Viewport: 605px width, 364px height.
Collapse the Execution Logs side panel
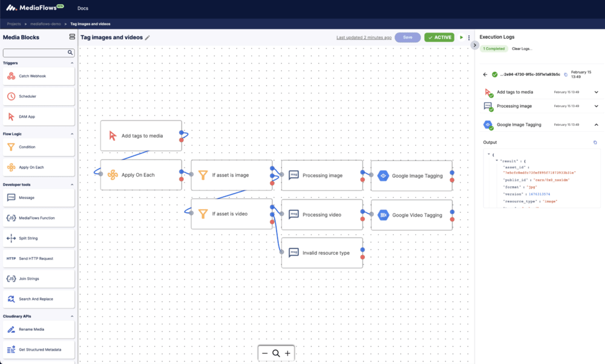(475, 45)
